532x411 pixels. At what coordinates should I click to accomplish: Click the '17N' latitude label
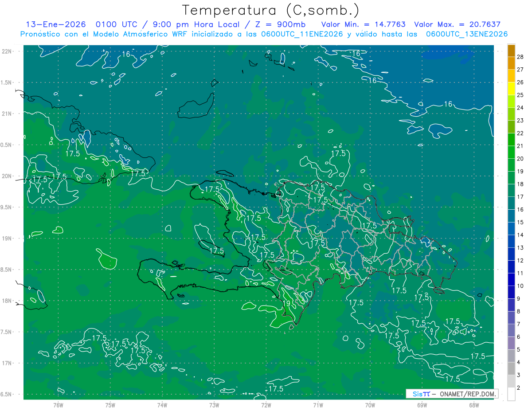[x=8, y=363]
